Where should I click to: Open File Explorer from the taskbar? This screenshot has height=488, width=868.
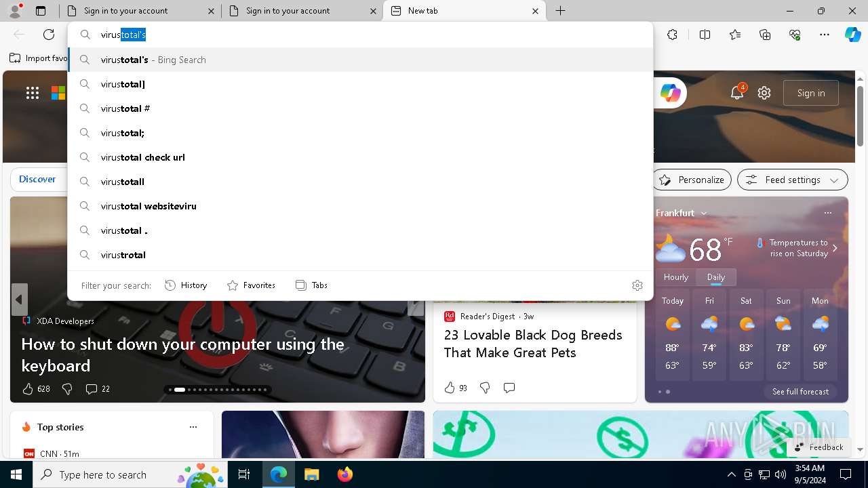tap(311, 474)
